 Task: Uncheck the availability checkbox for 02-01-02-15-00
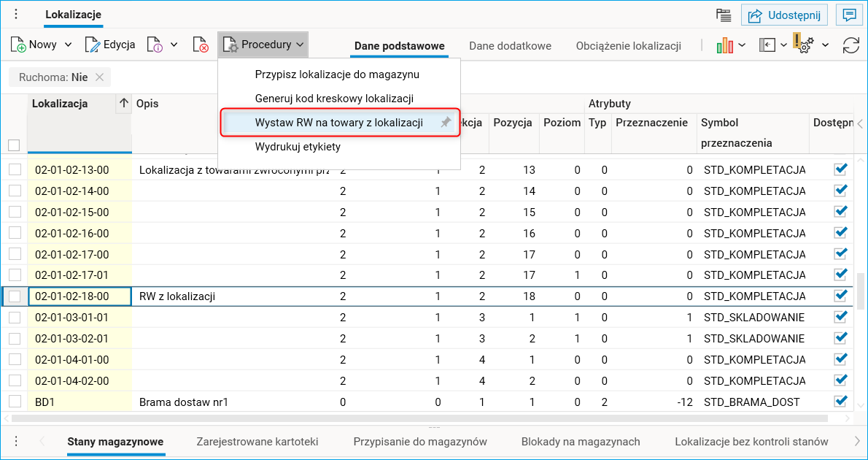(x=841, y=211)
